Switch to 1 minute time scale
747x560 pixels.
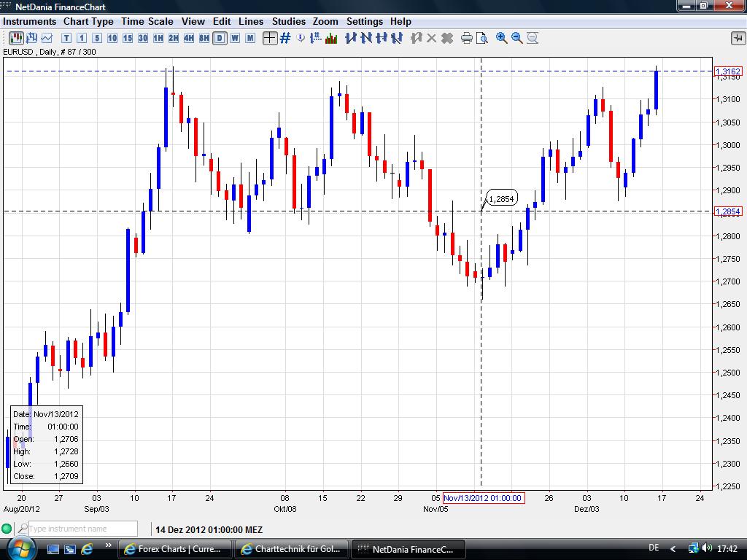pyautogui.click(x=82, y=38)
